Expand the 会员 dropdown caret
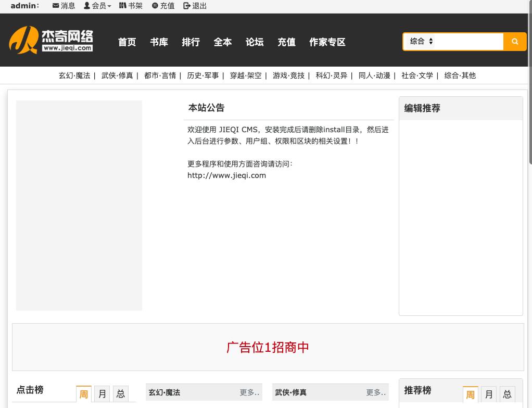This screenshot has height=408, width=532. click(109, 6)
